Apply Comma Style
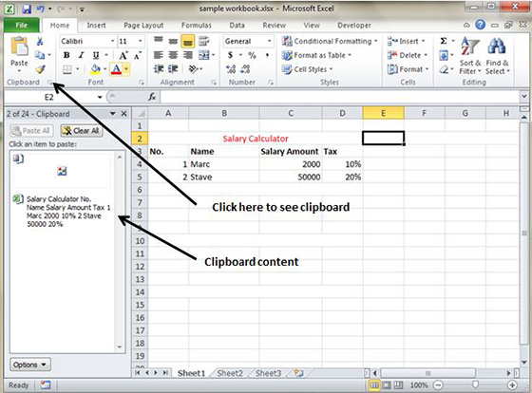 (x=267, y=56)
